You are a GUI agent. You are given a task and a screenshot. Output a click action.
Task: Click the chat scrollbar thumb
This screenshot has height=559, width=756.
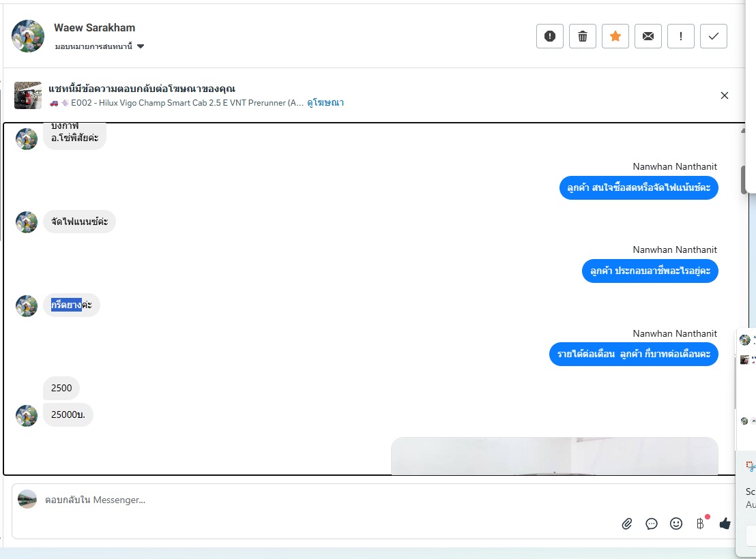tap(744, 179)
